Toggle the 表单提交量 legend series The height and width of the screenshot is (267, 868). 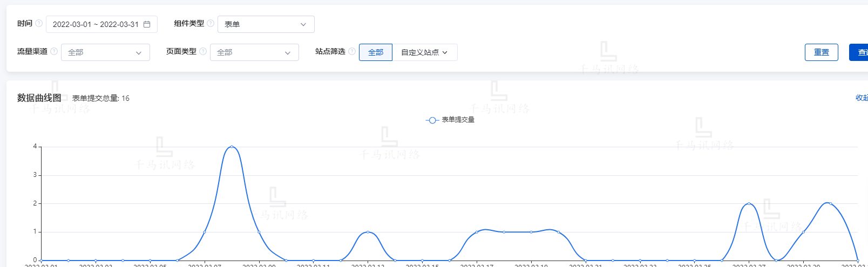[458, 120]
